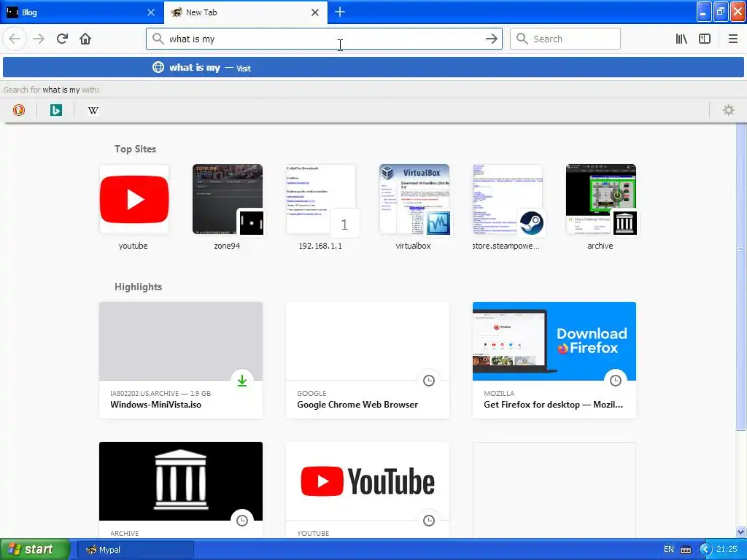Open the Windows Start menu

pyautogui.click(x=35, y=550)
